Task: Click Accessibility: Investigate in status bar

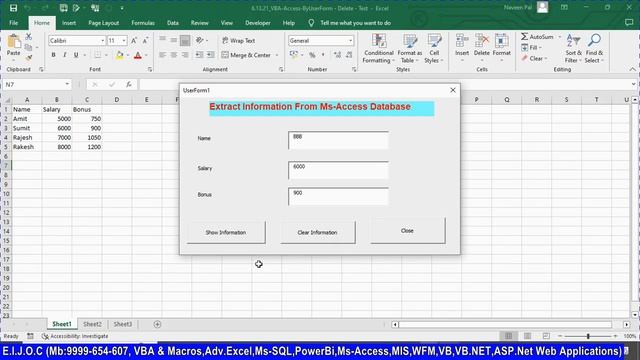Action: pos(75,336)
